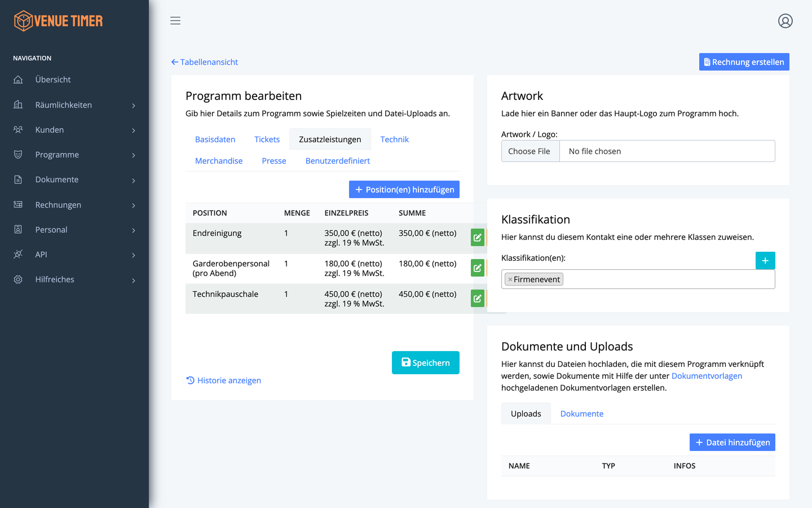The height and width of the screenshot is (508, 812).
Task: Click the API plug icon
Action: 18,255
